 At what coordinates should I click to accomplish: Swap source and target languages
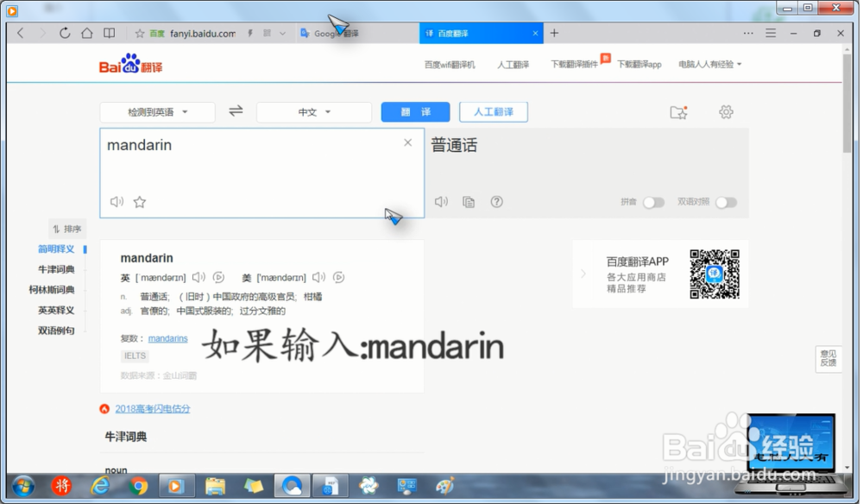[236, 111]
